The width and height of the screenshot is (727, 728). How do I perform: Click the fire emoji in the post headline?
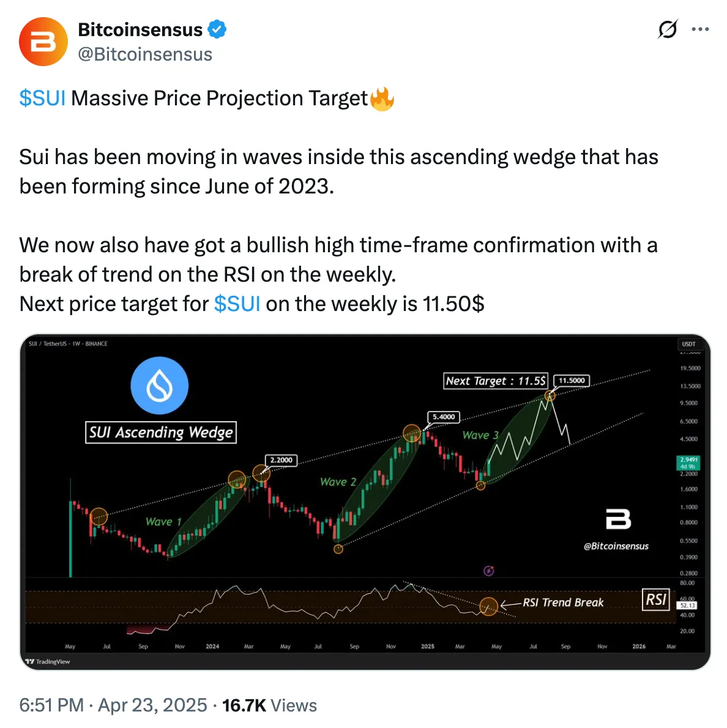(382, 97)
